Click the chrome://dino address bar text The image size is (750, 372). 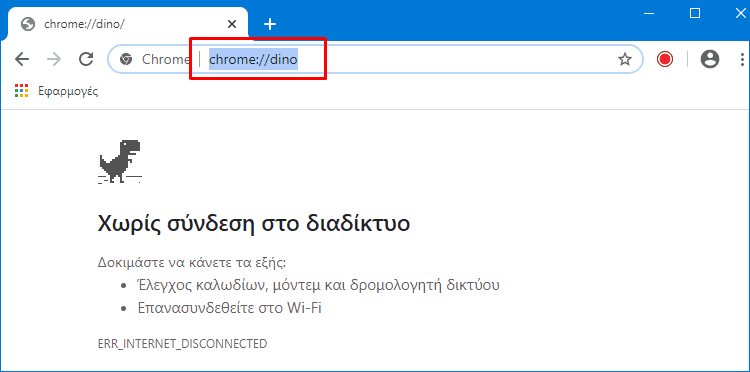[254, 60]
